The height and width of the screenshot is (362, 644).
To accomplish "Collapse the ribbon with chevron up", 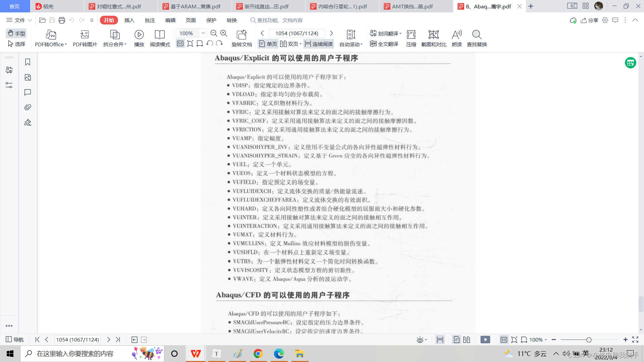I will [635, 20].
